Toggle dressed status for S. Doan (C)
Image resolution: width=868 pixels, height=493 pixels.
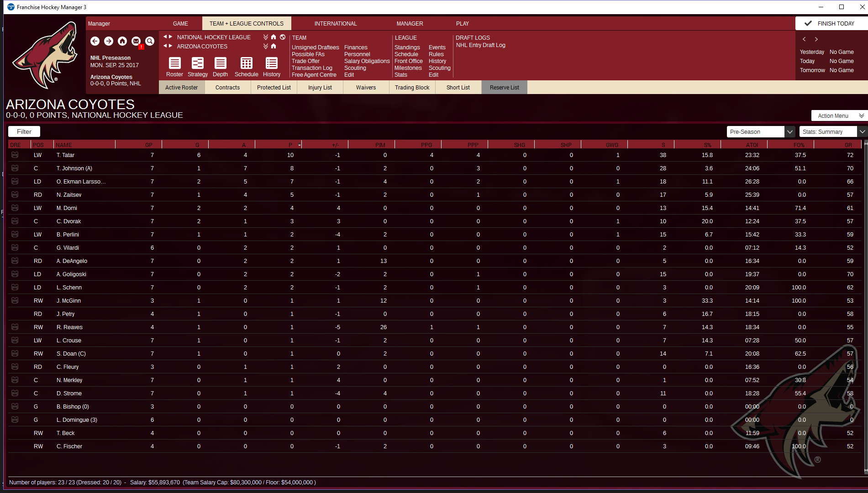tap(15, 354)
